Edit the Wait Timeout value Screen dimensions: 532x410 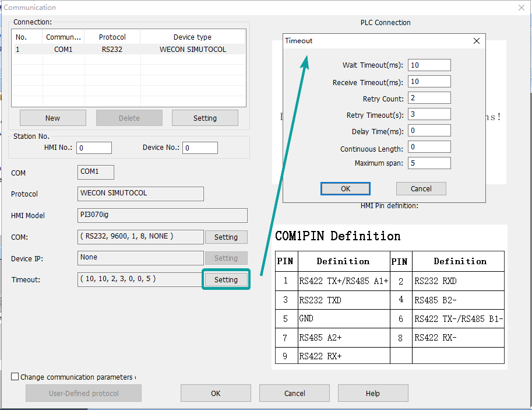tap(429, 65)
